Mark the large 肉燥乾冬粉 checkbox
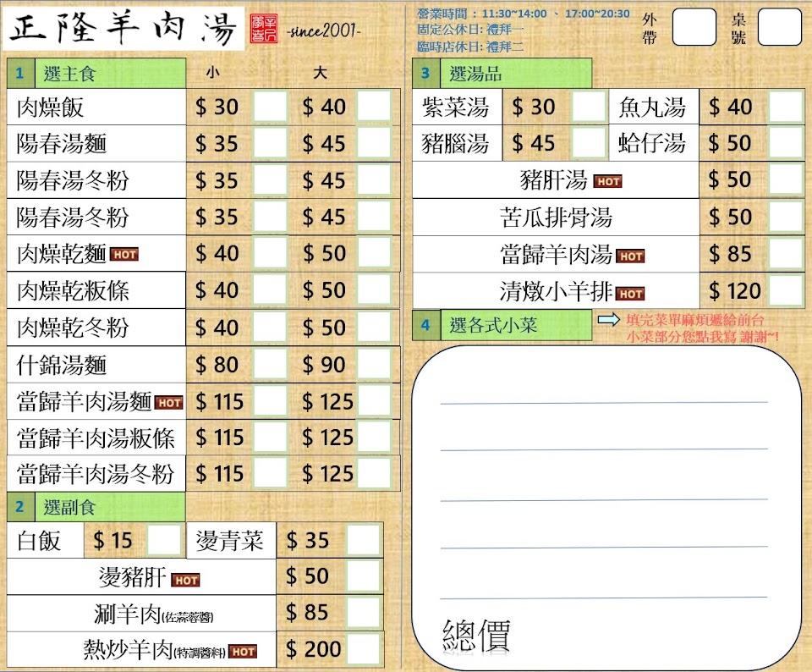The width and height of the screenshot is (812, 672). click(x=374, y=328)
